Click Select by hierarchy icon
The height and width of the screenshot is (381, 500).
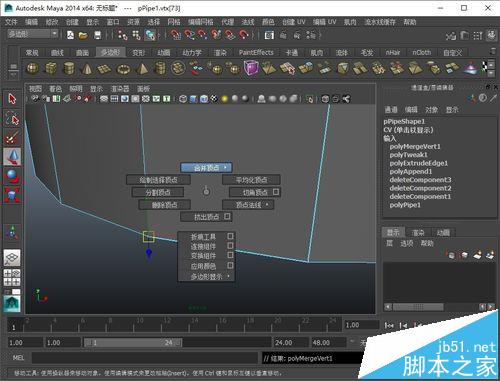click(122, 35)
